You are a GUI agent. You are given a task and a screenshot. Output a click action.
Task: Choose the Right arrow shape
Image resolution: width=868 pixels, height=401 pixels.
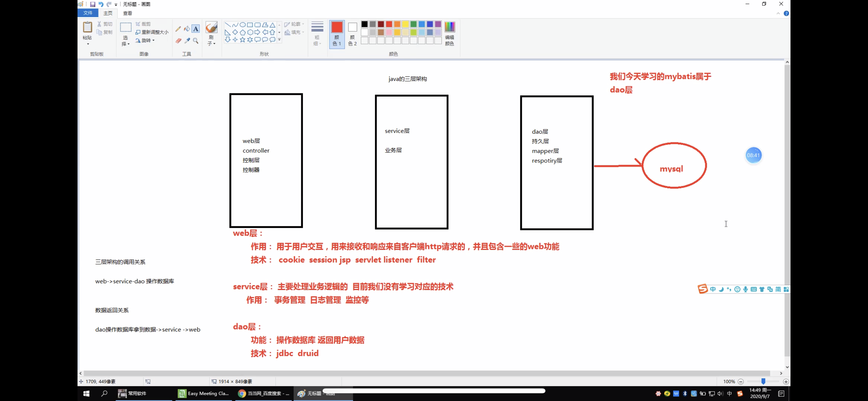pos(257,32)
